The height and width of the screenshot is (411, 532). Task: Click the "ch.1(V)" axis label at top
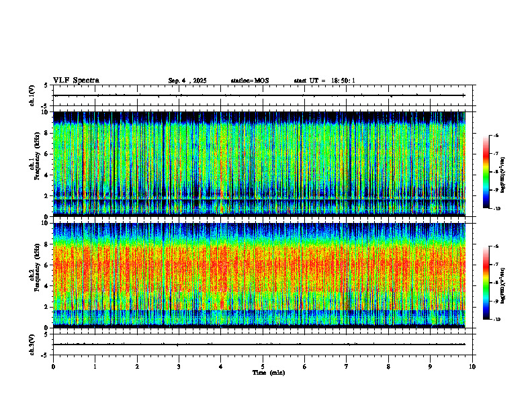(32, 95)
